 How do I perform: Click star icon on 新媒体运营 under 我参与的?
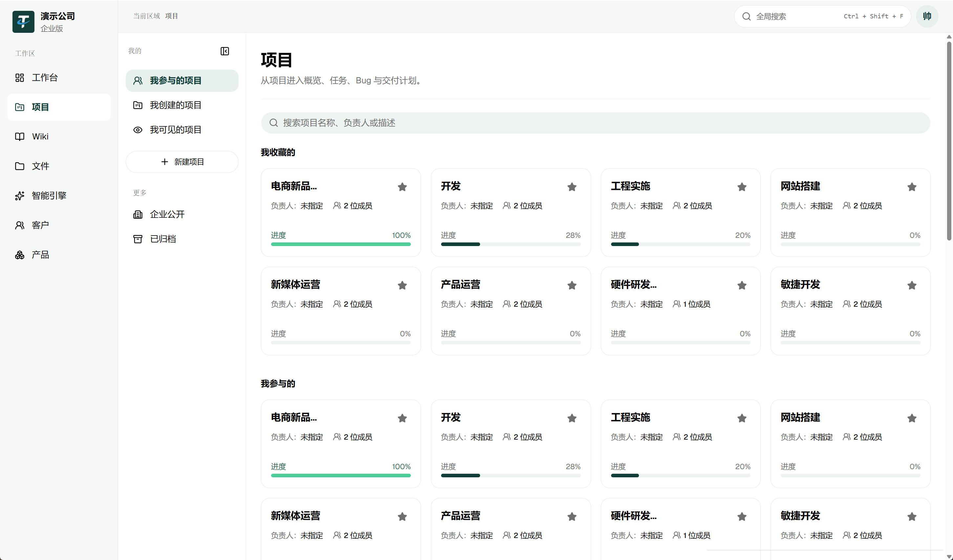[x=402, y=516]
